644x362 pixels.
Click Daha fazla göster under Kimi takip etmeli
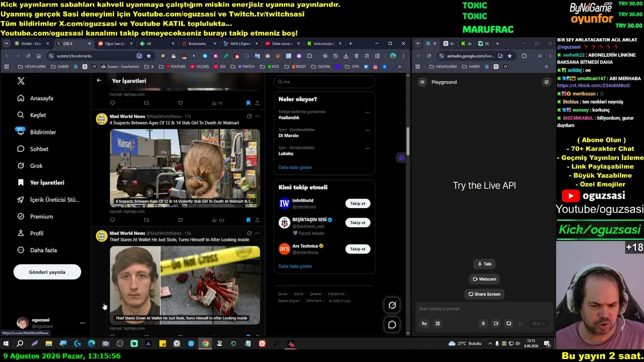pos(295,266)
